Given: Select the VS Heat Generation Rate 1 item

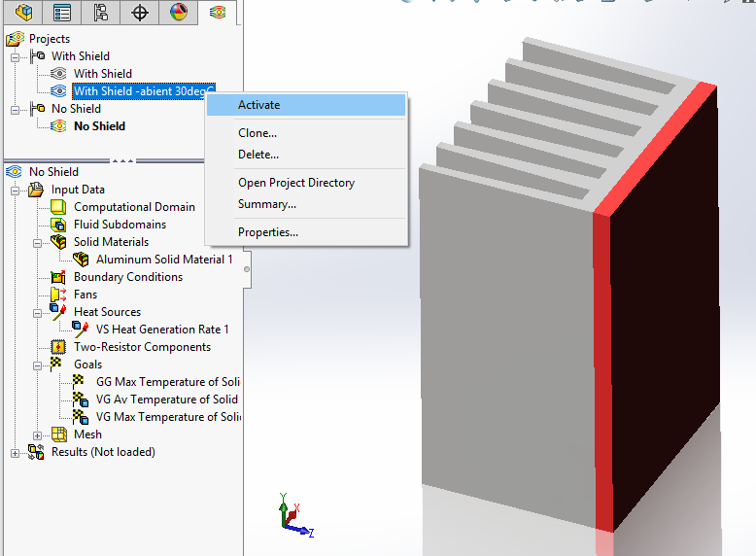Looking at the screenshot, I should click(x=162, y=330).
